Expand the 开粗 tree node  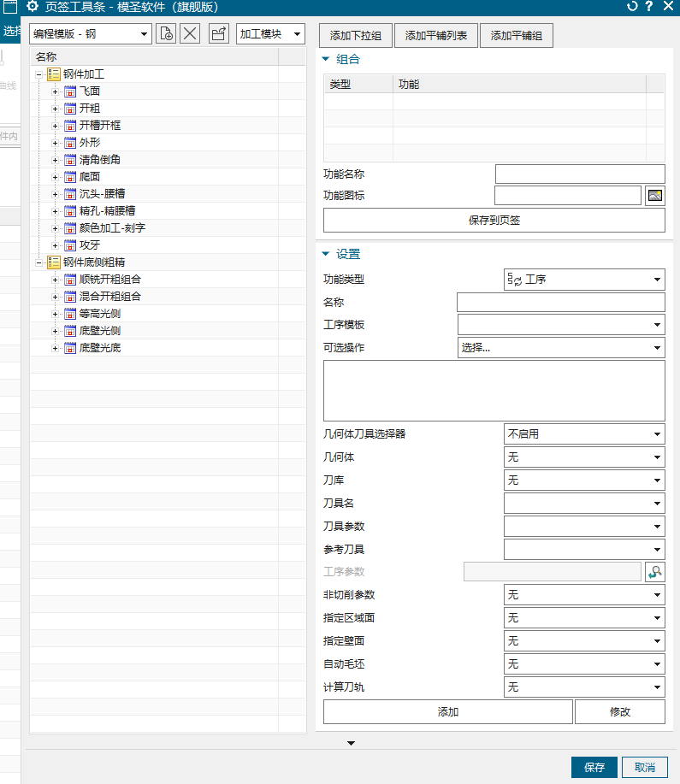tap(55, 109)
